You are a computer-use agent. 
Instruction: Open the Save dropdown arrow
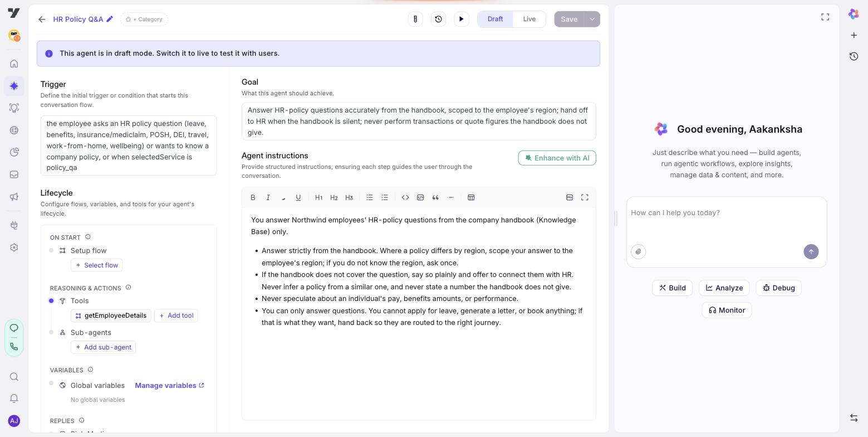click(x=592, y=19)
